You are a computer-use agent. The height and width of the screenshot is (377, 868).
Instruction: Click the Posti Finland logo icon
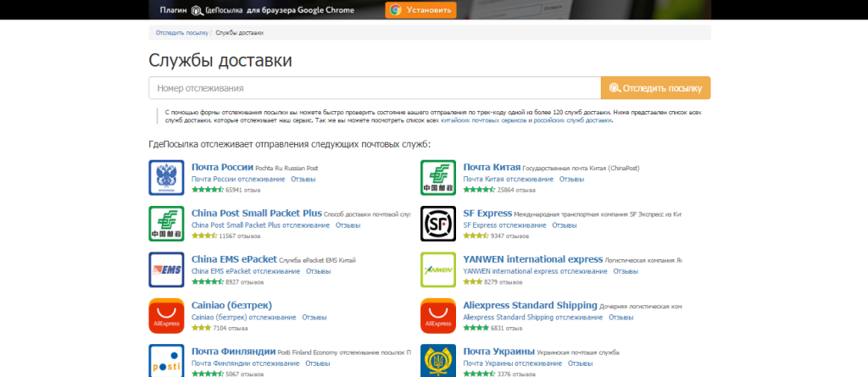click(166, 361)
